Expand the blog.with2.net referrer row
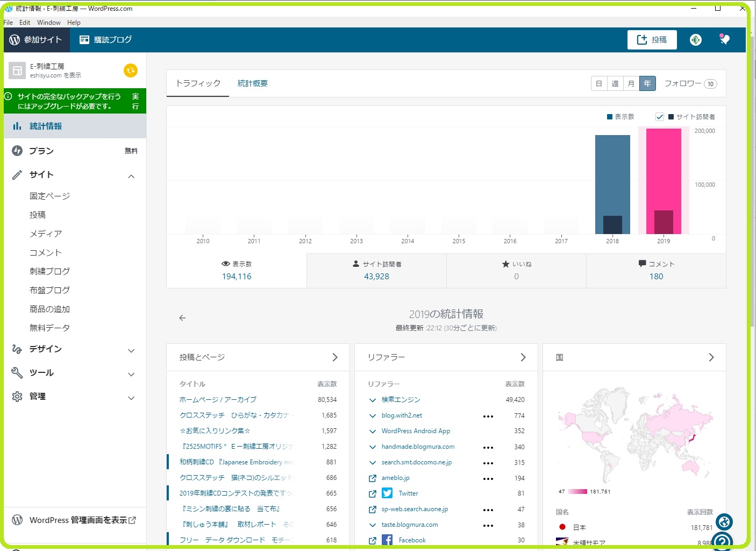This screenshot has width=756, height=551. click(372, 416)
